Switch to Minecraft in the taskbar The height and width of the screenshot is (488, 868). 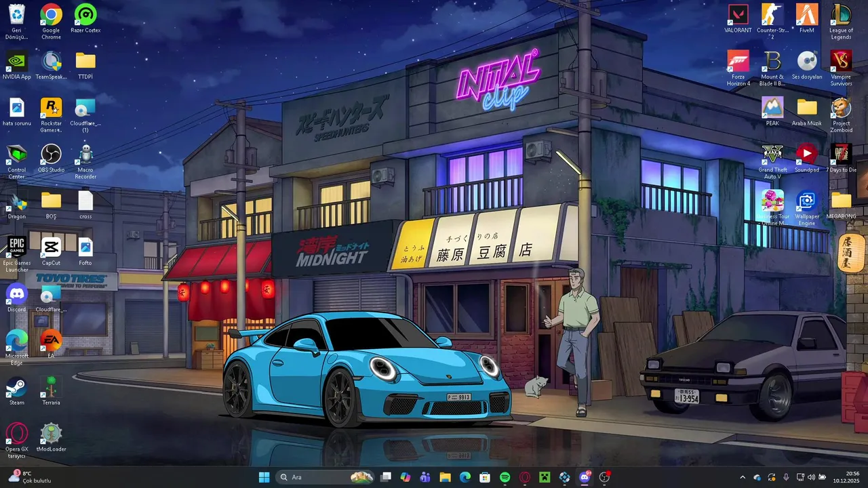pyautogui.click(x=544, y=477)
